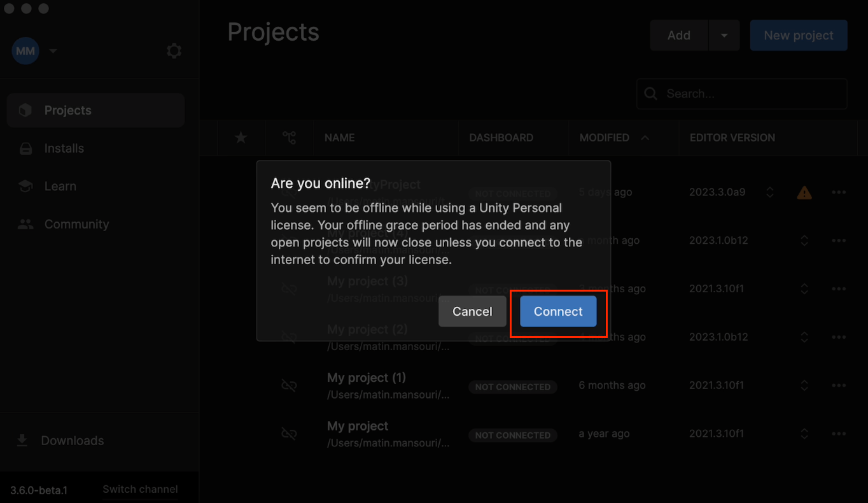Screen dimensions: 868x503
Task: Click inside the Search field
Action: pos(741,94)
